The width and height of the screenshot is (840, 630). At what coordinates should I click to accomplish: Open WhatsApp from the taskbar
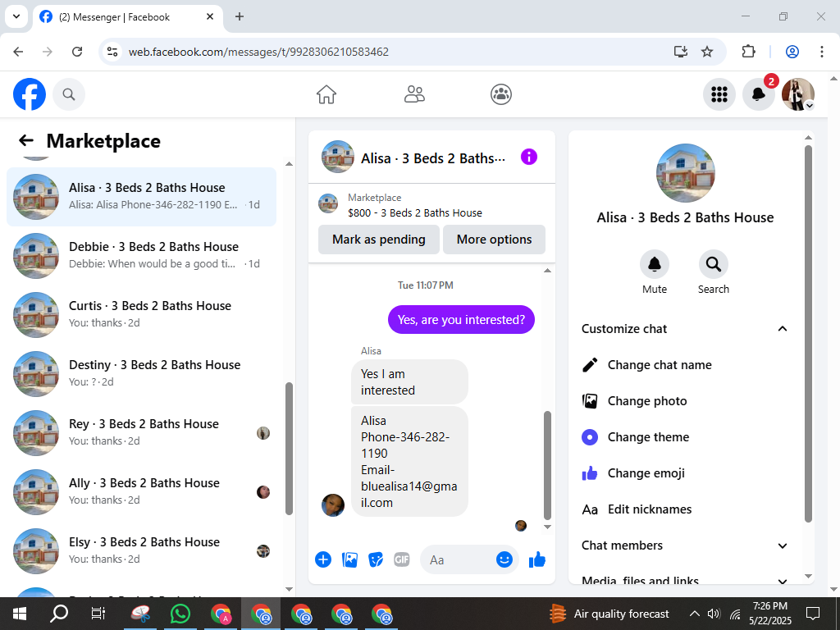point(180,614)
